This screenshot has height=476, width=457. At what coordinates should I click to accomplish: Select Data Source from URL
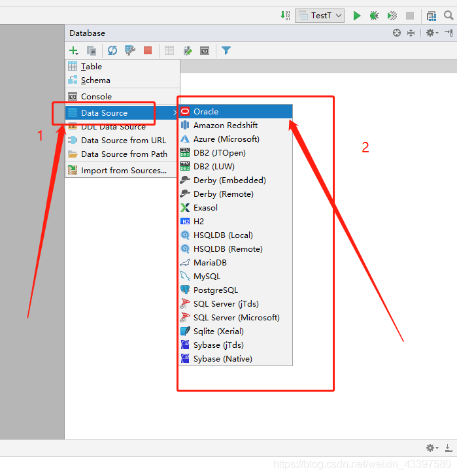click(123, 140)
